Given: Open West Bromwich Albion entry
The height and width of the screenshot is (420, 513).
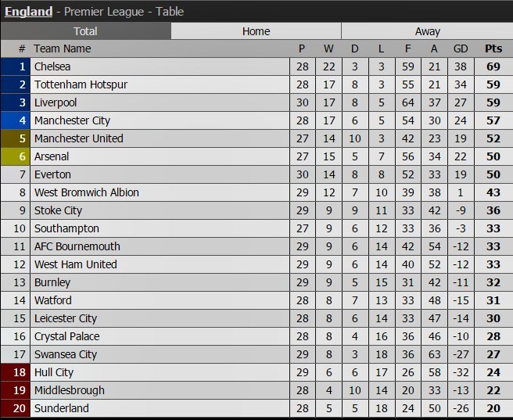Looking at the screenshot, I should click(x=86, y=192).
